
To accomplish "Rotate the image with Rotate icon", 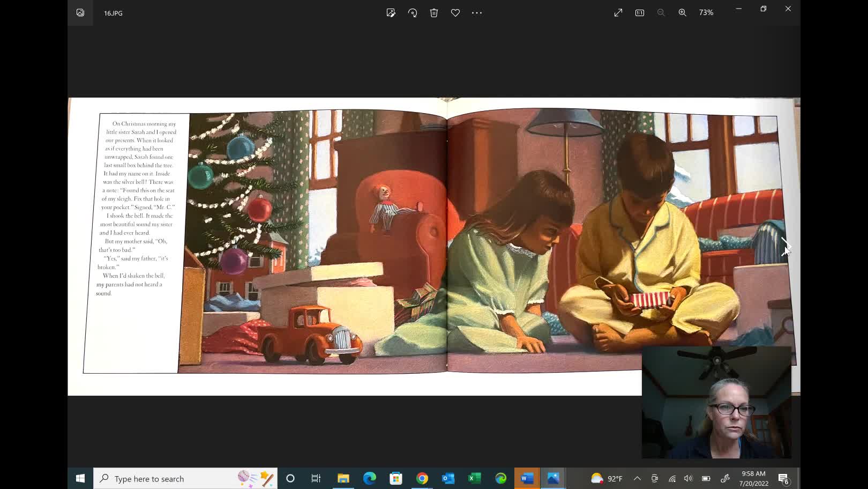I will tap(413, 13).
